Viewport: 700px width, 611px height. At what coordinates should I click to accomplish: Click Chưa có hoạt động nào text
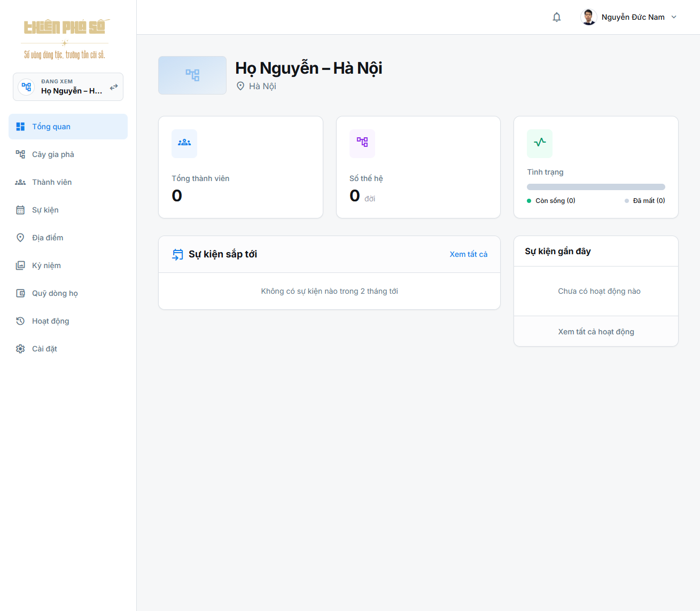click(x=599, y=291)
